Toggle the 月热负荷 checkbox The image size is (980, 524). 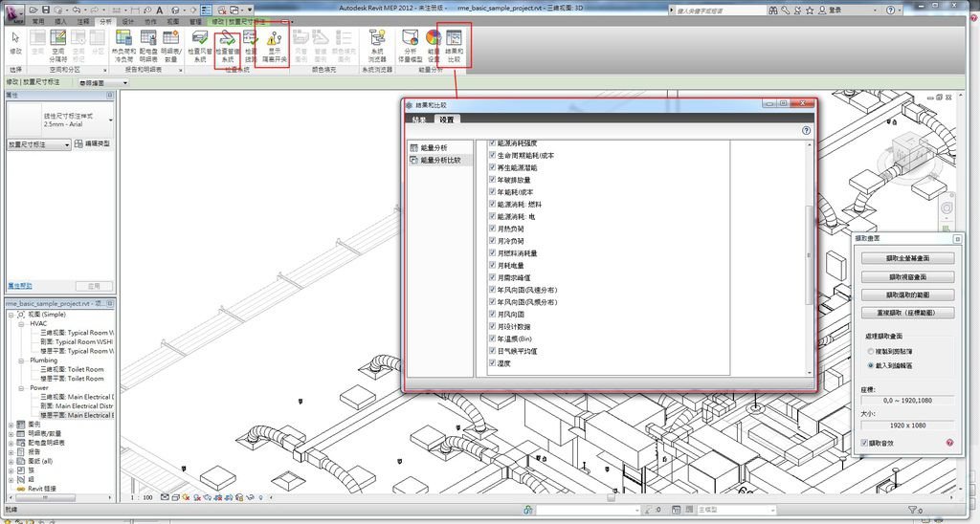coord(493,229)
